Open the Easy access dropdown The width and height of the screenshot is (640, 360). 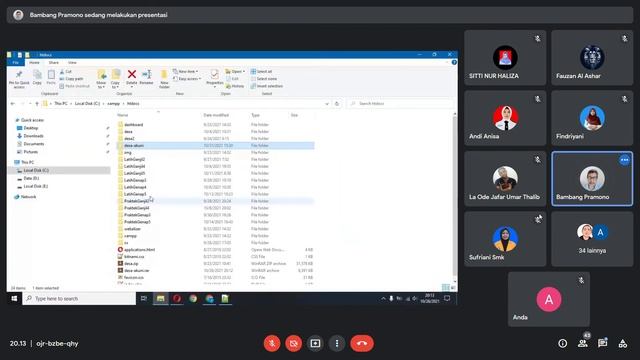pyautogui.click(x=187, y=79)
